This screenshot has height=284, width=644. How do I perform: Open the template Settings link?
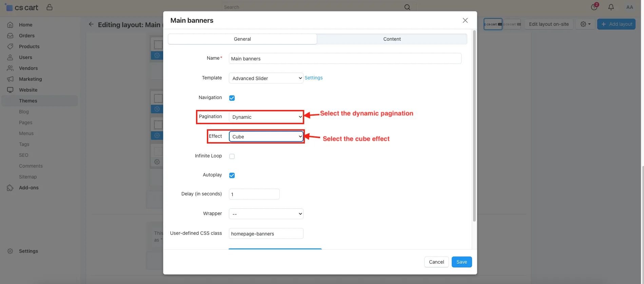click(314, 78)
